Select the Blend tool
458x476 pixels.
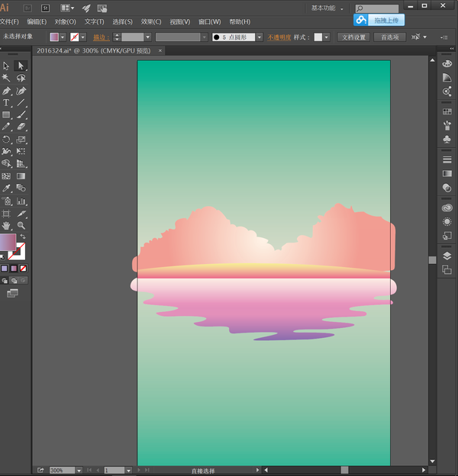21,188
